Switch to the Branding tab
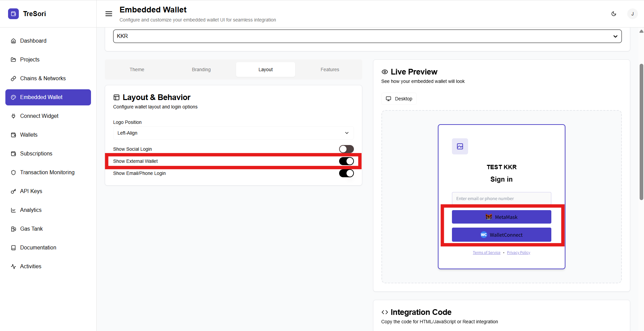The width and height of the screenshot is (644, 331). (201, 69)
